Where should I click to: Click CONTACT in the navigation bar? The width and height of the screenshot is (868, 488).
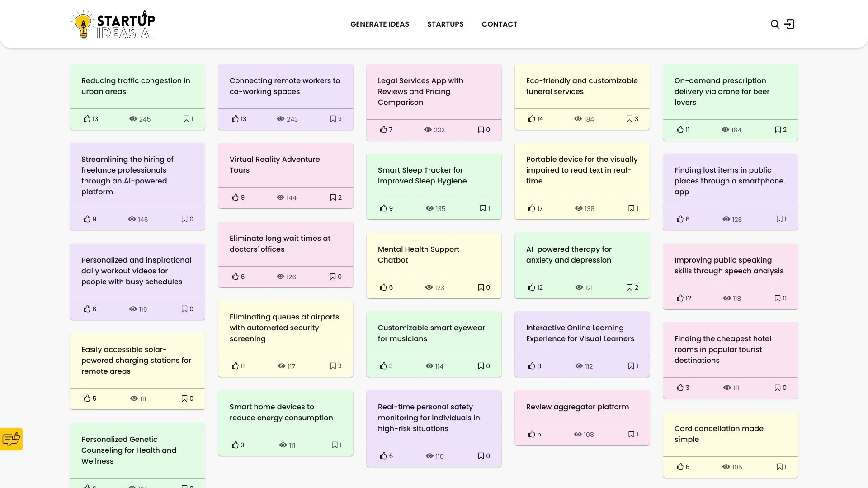pos(499,24)
